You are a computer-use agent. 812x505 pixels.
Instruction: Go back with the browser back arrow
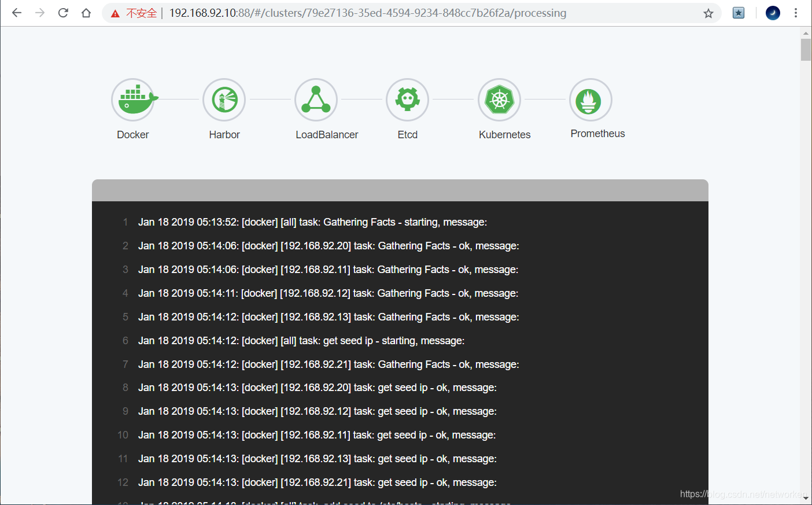pos(17,13)
